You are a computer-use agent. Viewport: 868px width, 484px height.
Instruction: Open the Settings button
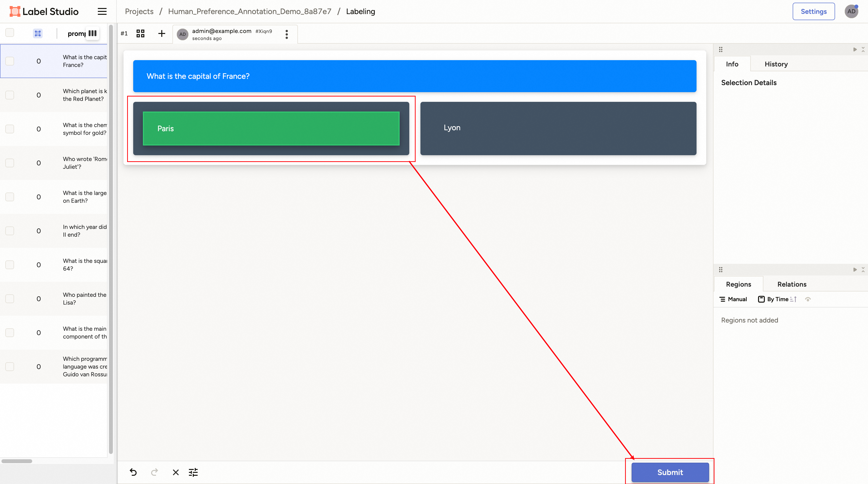pos(813,11)
